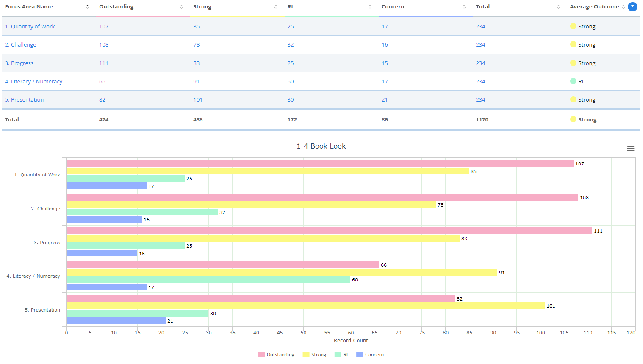Sort table by RI column arrows

coord(370,7)
